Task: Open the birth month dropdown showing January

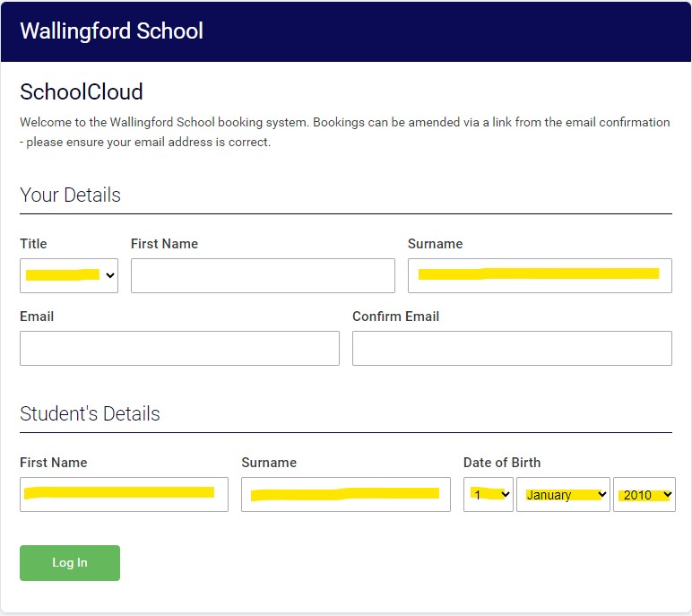Action: pos(563,495)
